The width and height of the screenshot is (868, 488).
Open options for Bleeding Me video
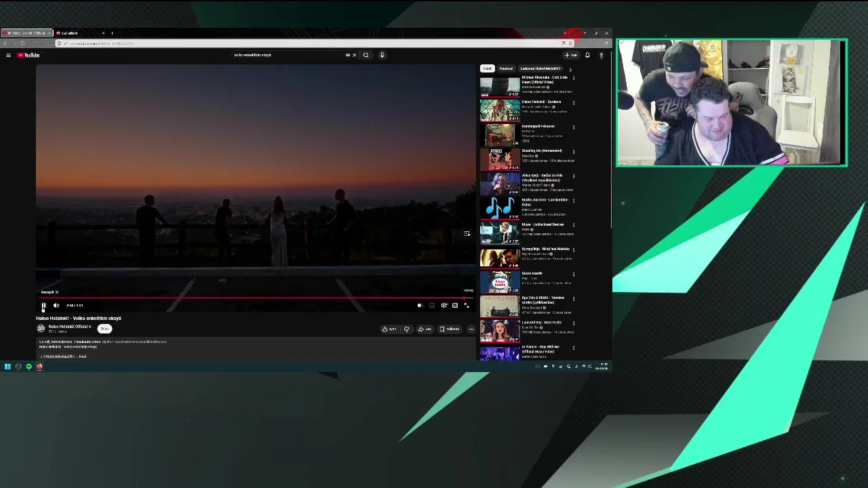click(574, 151)
